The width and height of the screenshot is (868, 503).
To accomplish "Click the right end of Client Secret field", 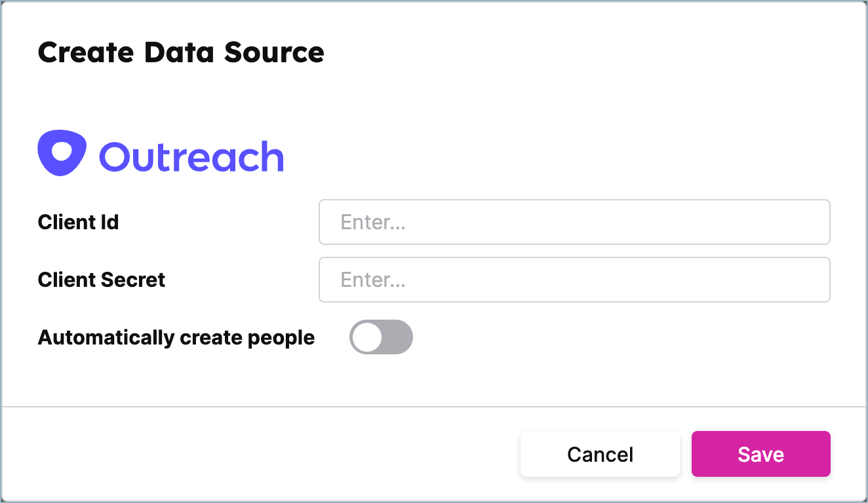I will 813,280.
